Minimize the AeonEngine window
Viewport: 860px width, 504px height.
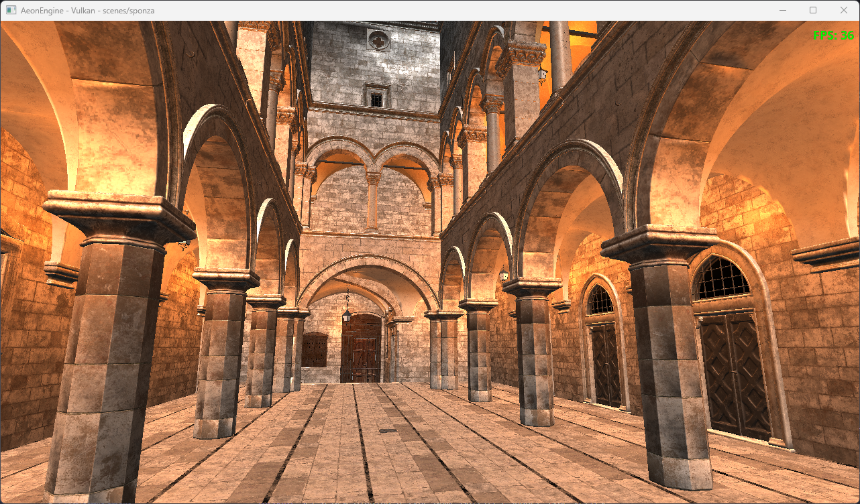pyautogui.click(x=782, y=10)
